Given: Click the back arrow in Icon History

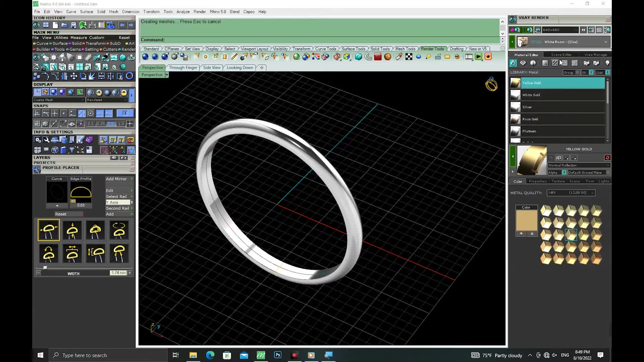Looking at the screenshot, I should [x=122, y=25].
